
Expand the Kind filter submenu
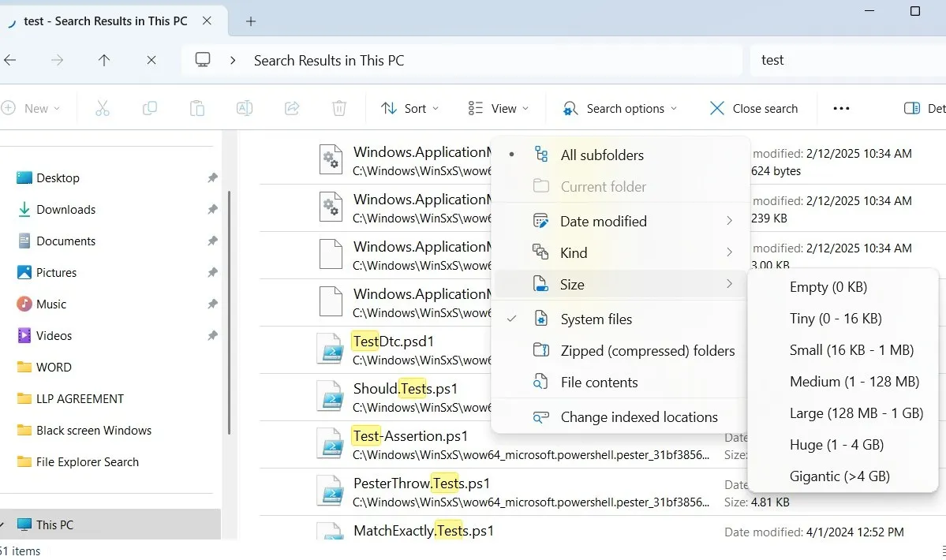click(x=574, y=252)
